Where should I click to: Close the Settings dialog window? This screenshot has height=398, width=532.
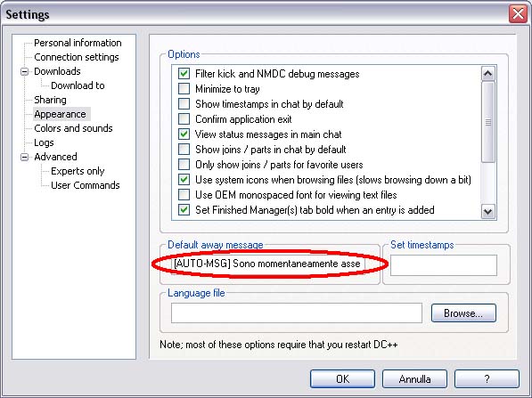coord(518,14)
